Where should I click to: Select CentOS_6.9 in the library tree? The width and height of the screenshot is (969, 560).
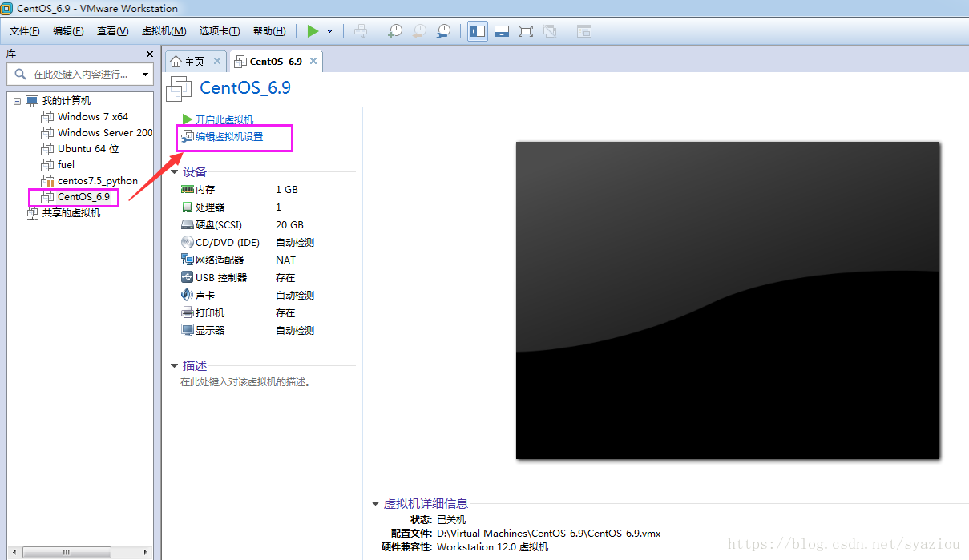(x=83, y=197)
